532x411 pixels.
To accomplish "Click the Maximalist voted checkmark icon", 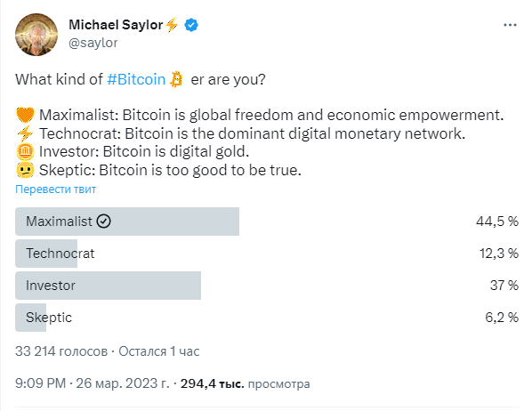I will click(103, 222).
